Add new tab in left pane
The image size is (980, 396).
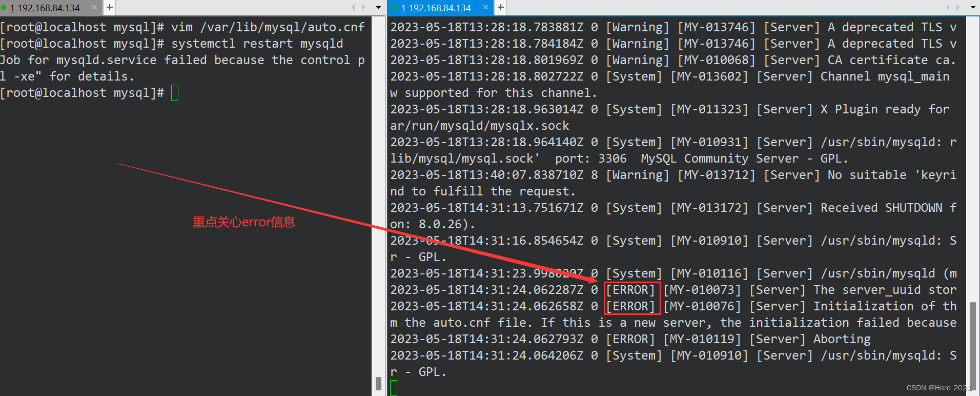point(109,7)
